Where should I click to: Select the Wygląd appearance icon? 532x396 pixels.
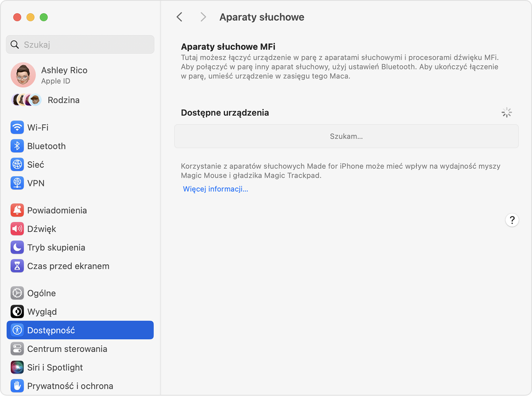(17, 312)
